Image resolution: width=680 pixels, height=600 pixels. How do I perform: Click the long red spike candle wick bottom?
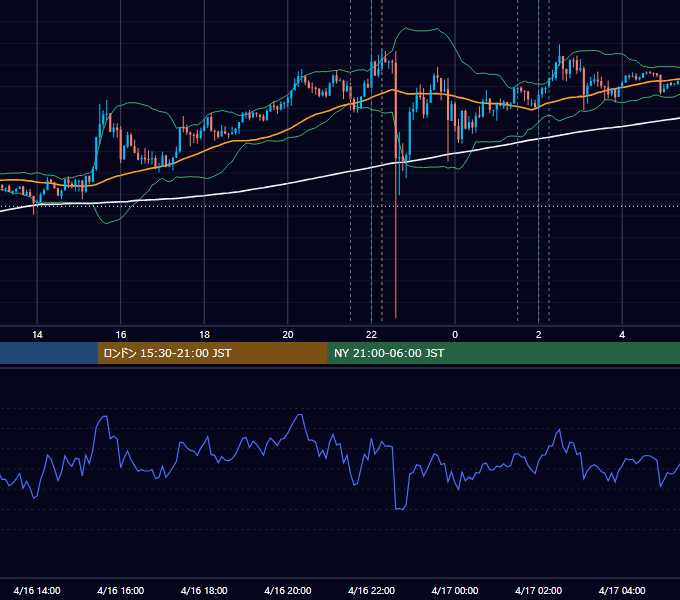tap(396, 316)
